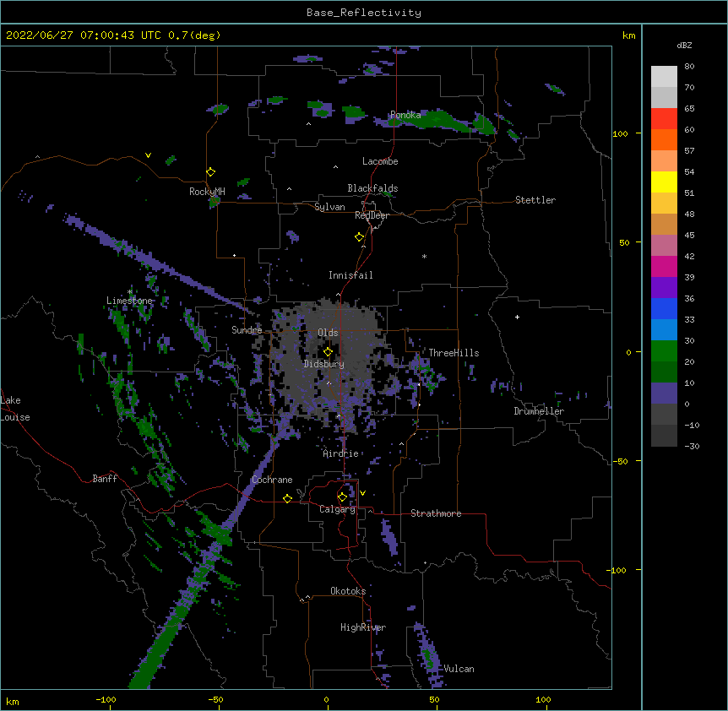Click the Blackfalds city label
This screenshot has height=711, width=728.
[x=372, y=188]
